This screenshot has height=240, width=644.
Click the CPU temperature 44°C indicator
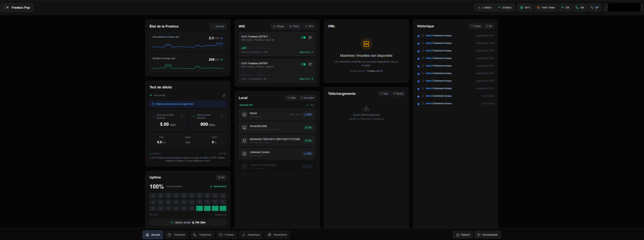tap(525, 8)
